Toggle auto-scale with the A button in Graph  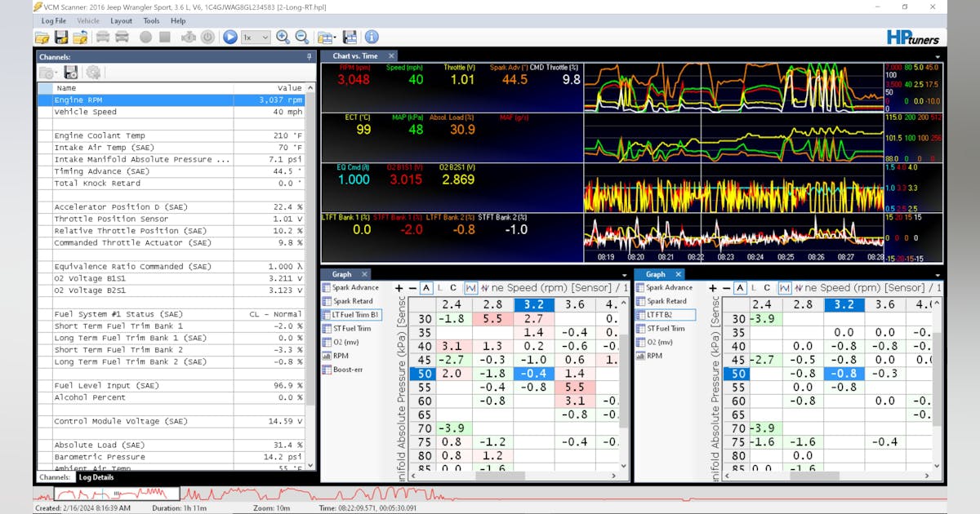point(425,287)
